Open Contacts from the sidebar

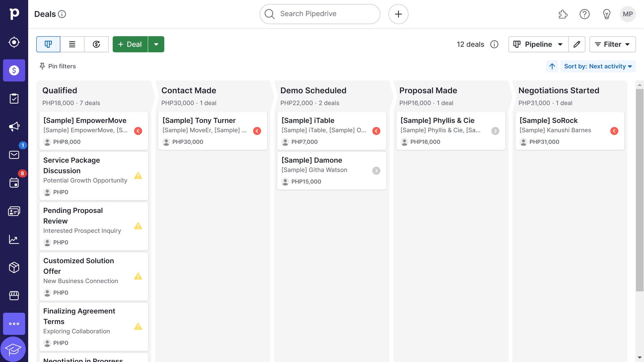(14, 211)
